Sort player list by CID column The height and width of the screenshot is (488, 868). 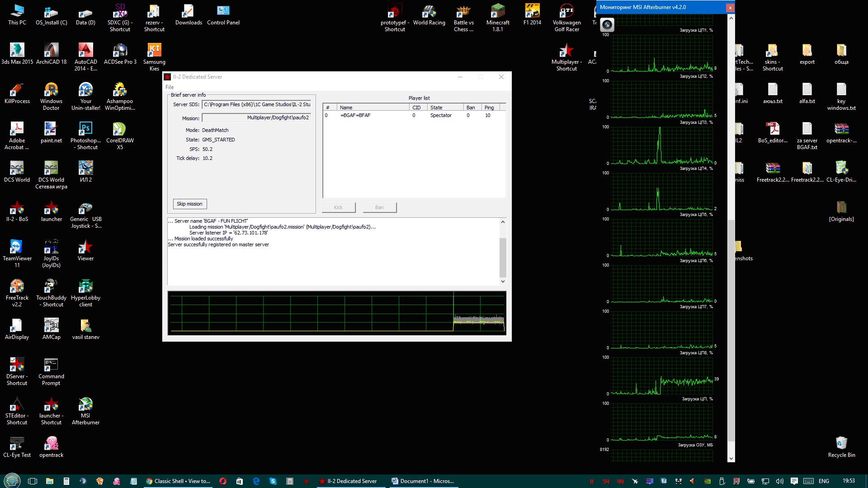pyautogui.click(x=418, y=108)
